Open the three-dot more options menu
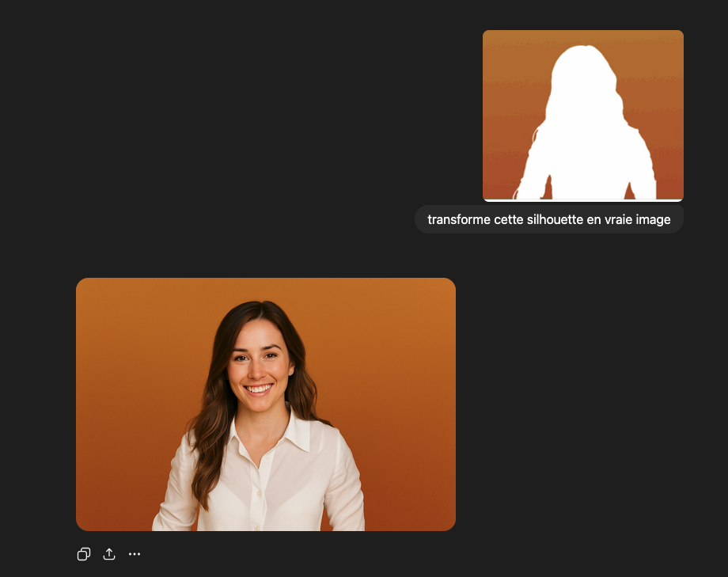This screenshot has height=577, width=728. tap(135, 554)
